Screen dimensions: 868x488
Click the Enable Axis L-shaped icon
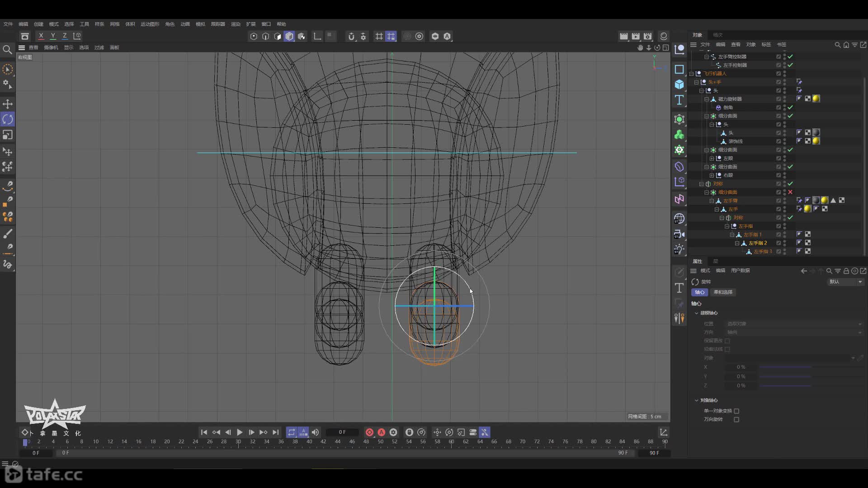tap(317, 37)
